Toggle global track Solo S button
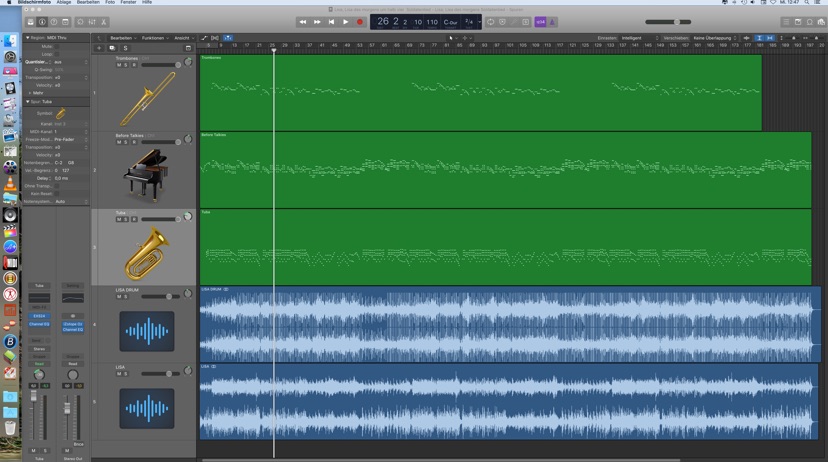The width and height of the screenshot is (828, 462). point(125,48)
